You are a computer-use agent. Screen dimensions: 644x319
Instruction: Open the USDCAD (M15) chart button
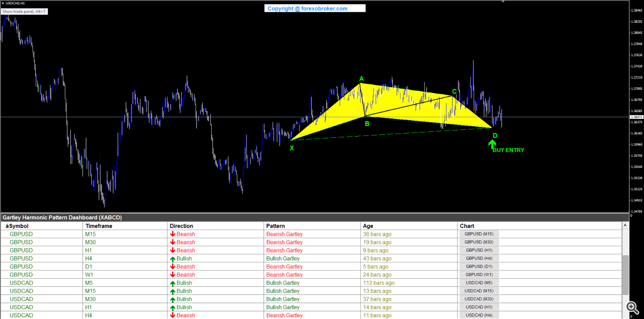point(479,291)
